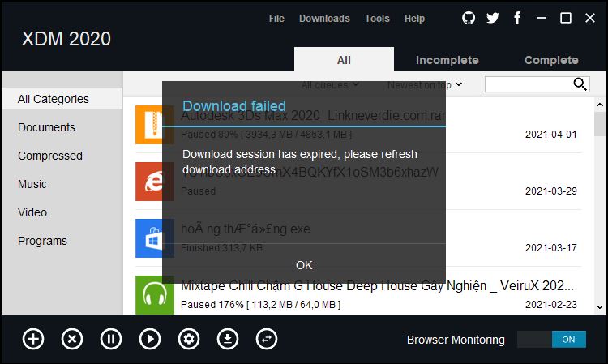Switch to the Incomplete tab

click(x=447, y=60)
